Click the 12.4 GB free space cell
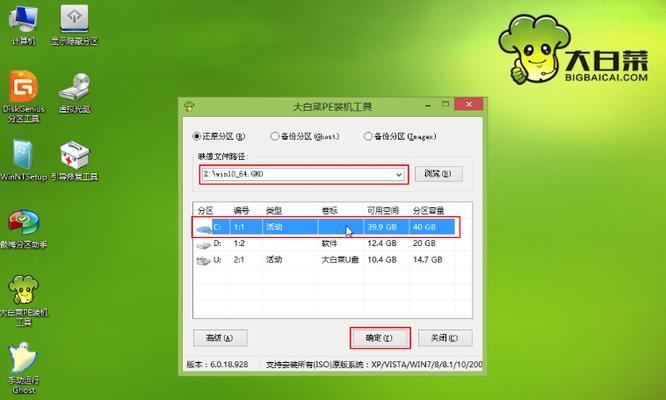Screen dimensions: 666x400 pos(382,243)
